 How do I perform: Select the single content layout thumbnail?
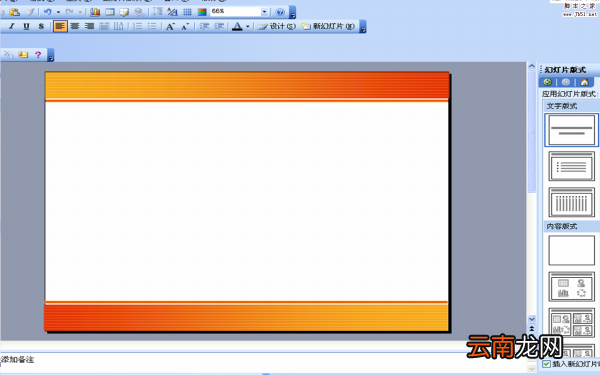click(x=571, y=287)
